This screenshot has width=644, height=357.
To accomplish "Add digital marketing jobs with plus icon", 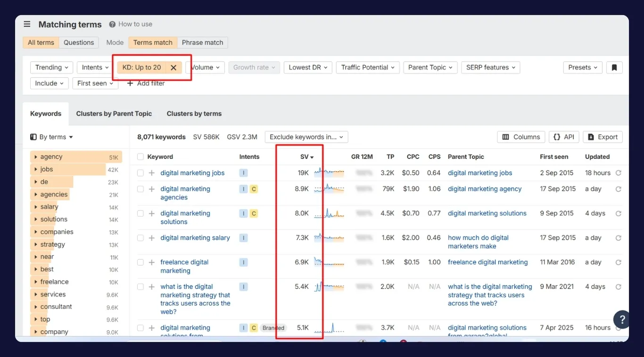I will [x=152, y=173].
